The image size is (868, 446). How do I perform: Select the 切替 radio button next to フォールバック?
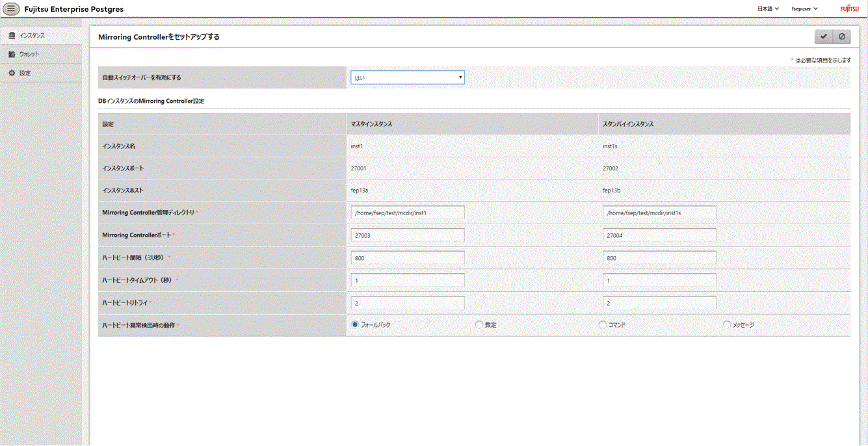(x=479, y=324)
